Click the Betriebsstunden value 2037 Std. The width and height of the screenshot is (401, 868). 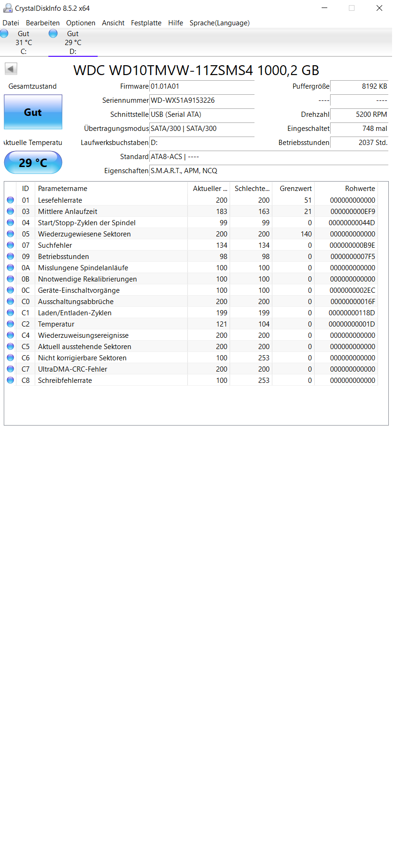tap(359, 143)
